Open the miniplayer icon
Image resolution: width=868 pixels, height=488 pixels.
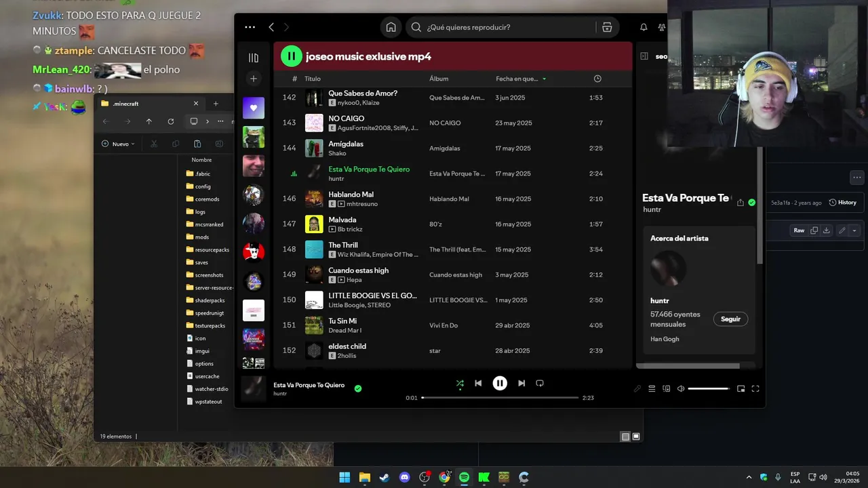[x=741, y=388]
